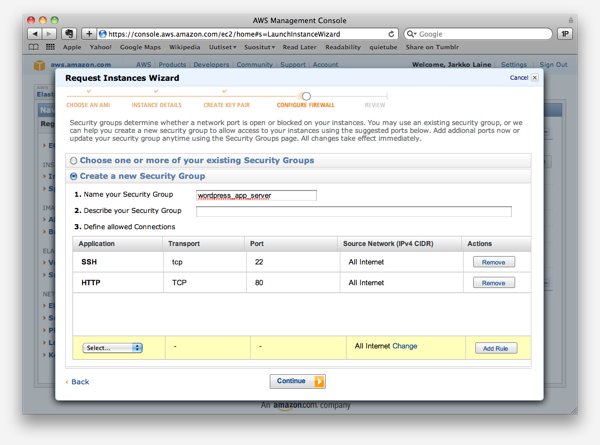Click the add bookmark plus button

[x=88, y=33]
